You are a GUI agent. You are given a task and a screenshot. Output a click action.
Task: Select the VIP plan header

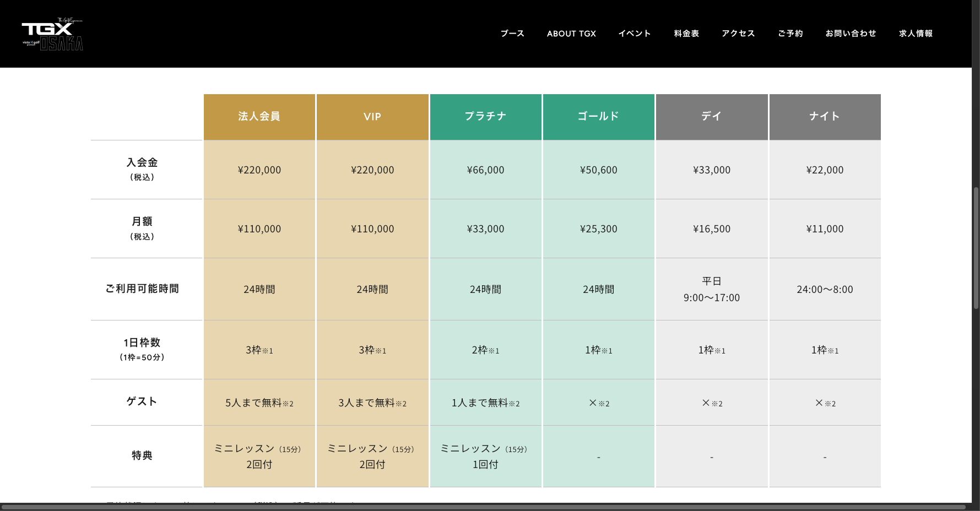(x=372, y=117)
